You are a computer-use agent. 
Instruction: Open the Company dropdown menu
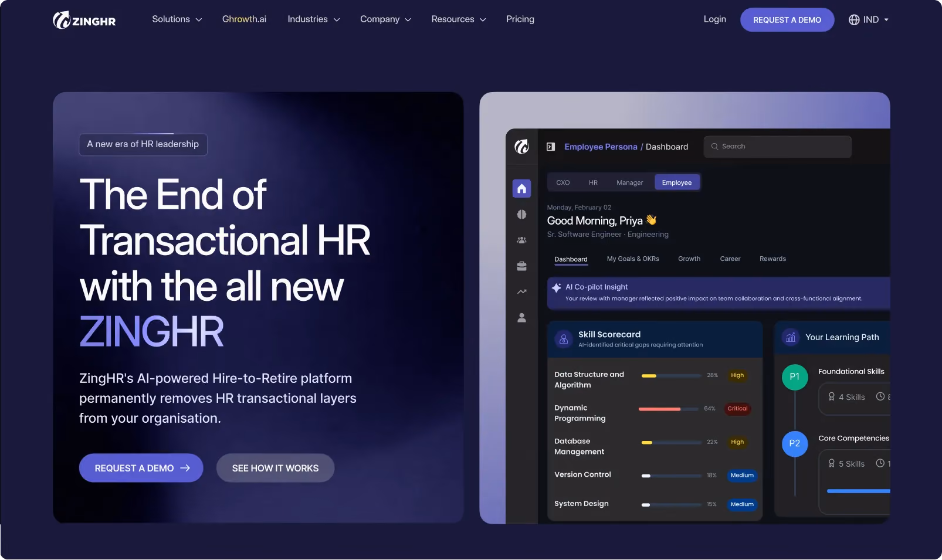coord(386,19)
